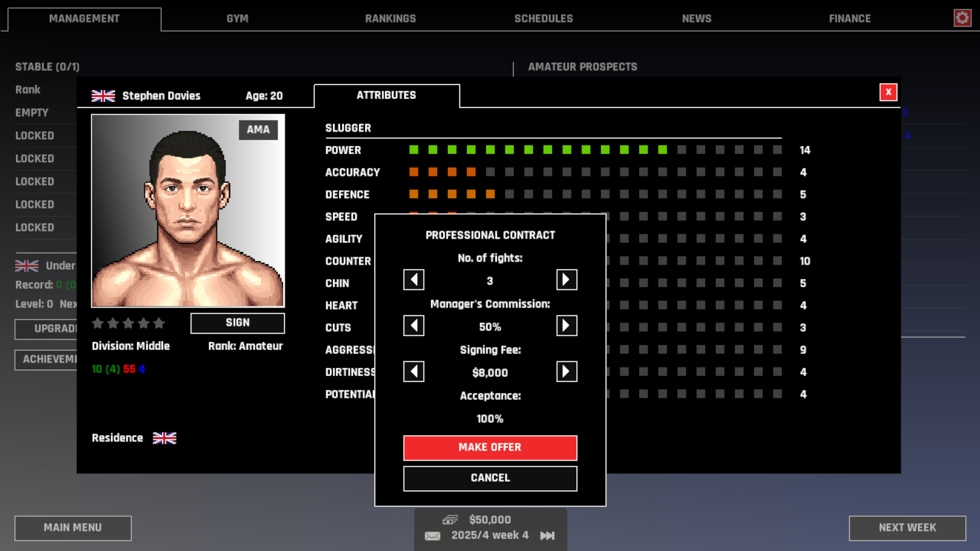This screenshot has width=980, height=551.
Task: Raise the manager's commission percentage
Action: (x=567, y=325)
